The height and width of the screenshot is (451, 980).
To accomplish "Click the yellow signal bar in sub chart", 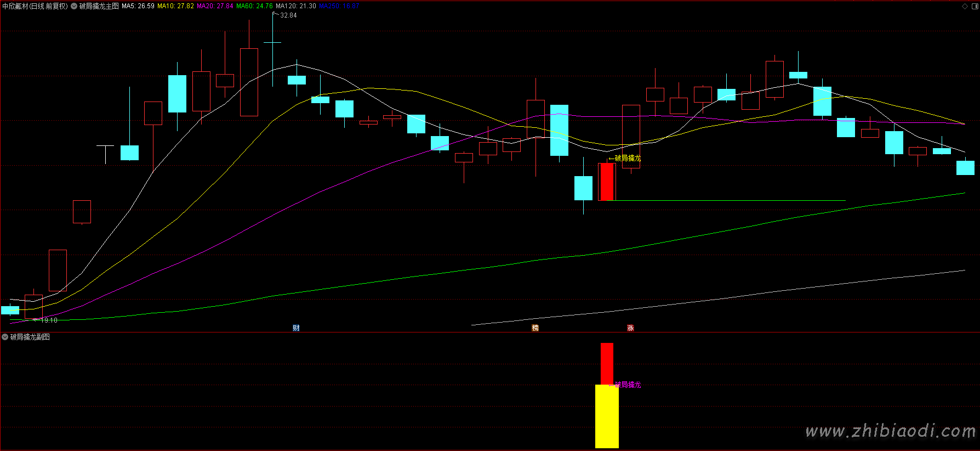I will 607,417.
